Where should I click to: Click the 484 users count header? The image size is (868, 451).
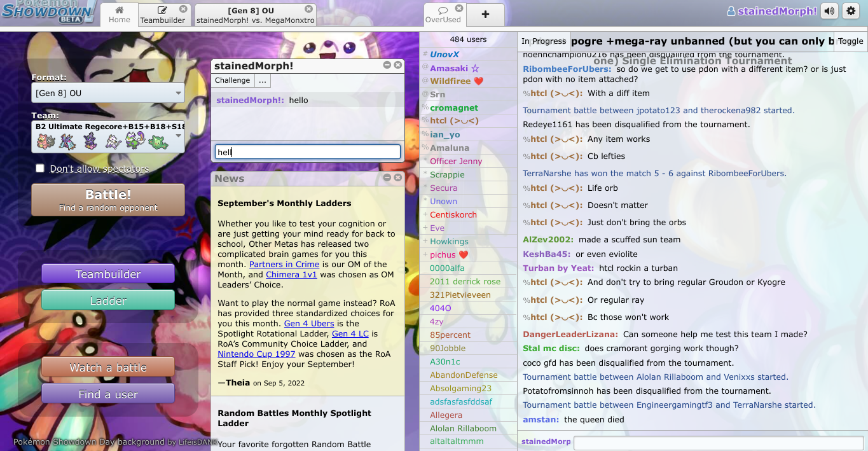468,39
